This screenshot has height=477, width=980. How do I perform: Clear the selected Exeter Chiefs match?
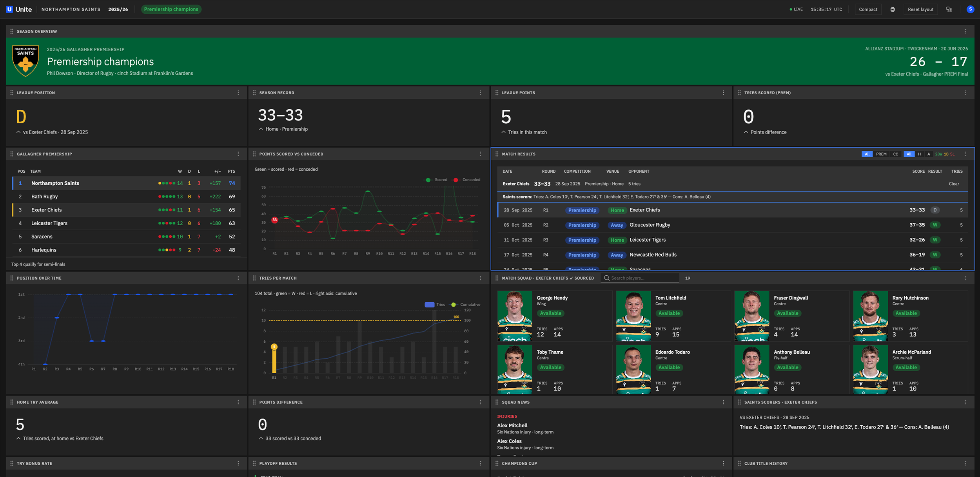pyautogui.click(x=954, y=184)
